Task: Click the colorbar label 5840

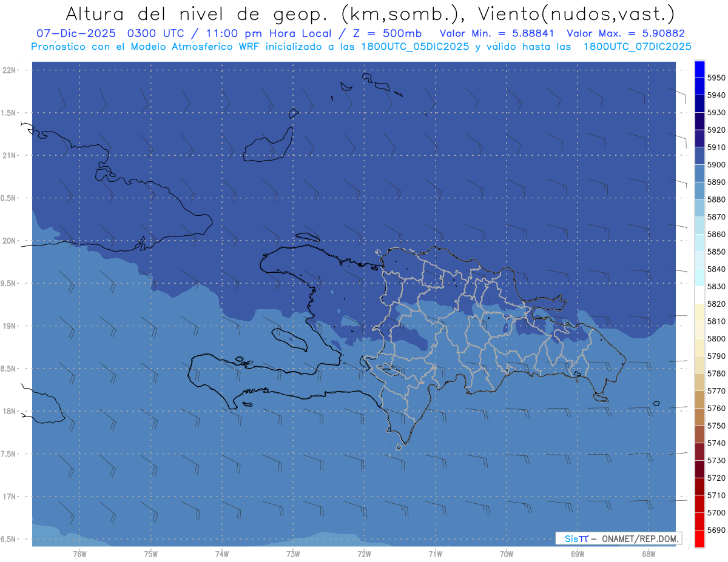Action: point(716,269)
